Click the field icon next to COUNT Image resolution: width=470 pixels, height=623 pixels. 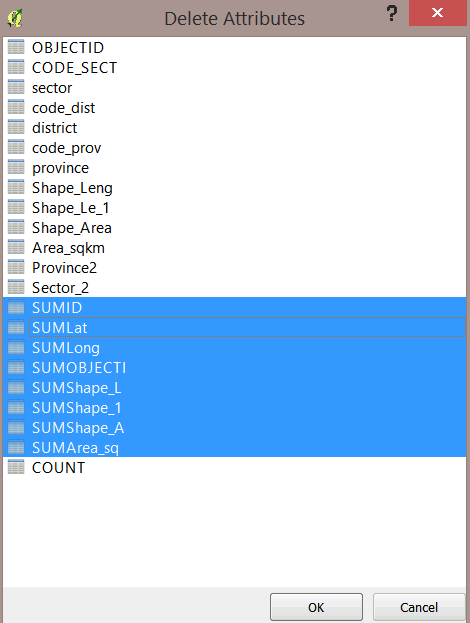click(16, 467)
